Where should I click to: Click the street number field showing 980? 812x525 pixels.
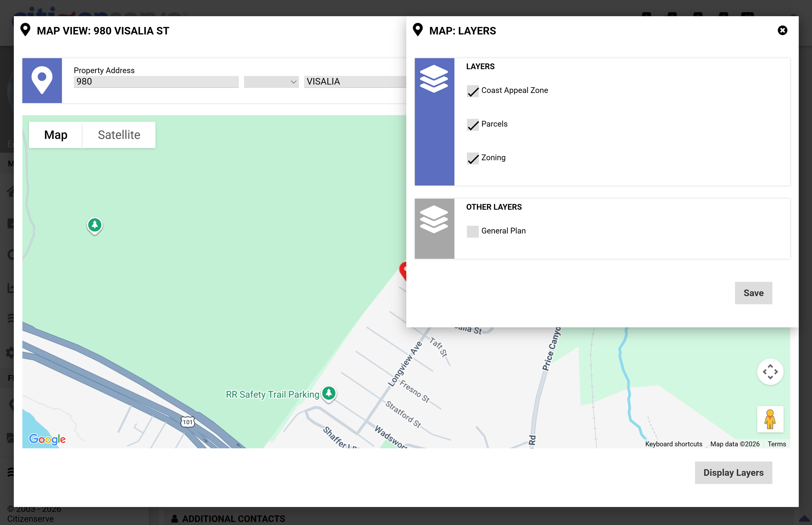pos(156,82)
